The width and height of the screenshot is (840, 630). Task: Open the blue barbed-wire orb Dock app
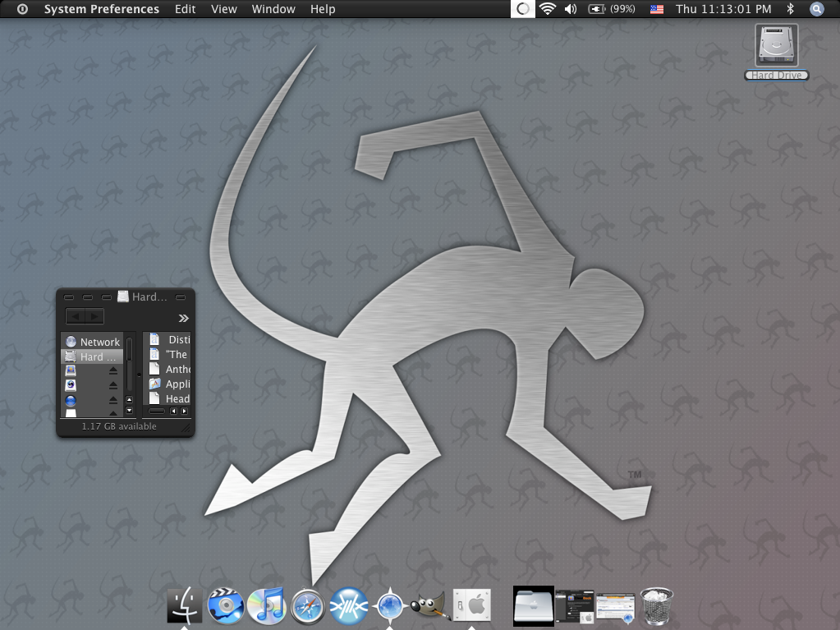tap(349, 606)
